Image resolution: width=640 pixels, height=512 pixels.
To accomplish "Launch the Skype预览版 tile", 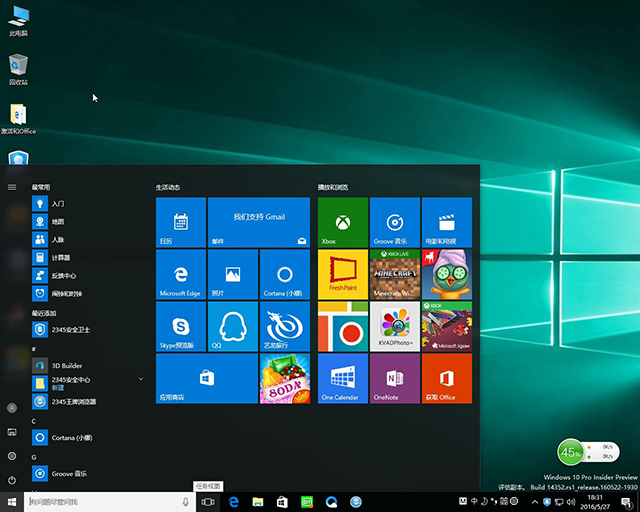I will (x=181, y=327).
